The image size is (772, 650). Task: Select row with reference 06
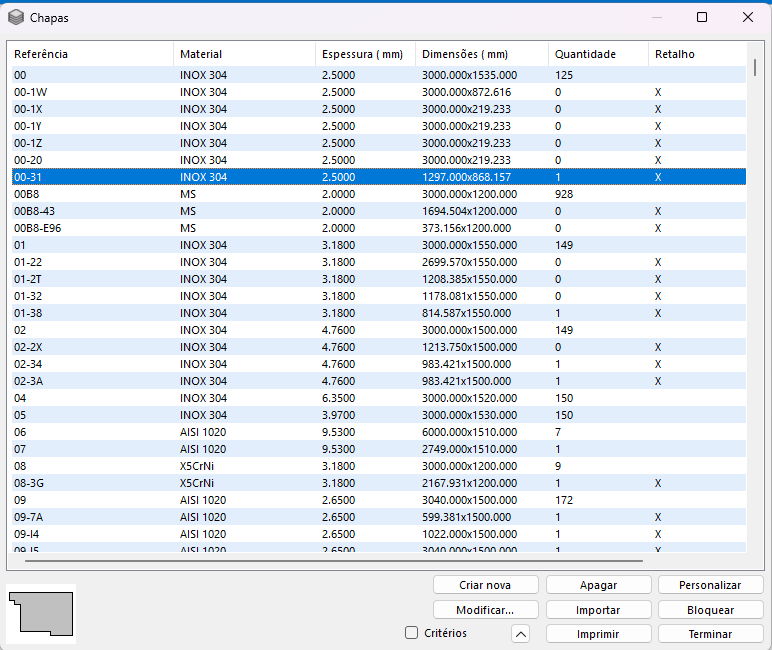(x=379, y=432)
